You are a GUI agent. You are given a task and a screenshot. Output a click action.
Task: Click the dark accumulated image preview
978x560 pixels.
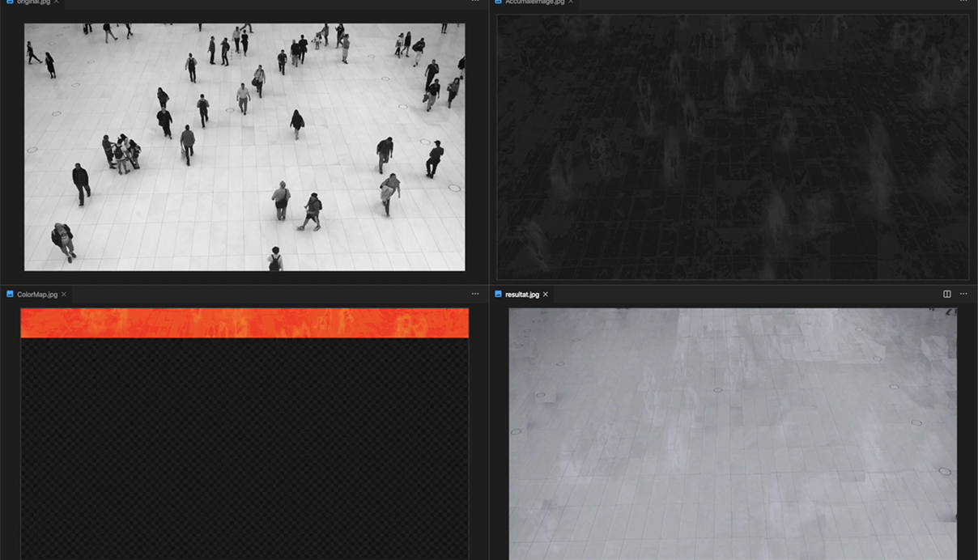click(733, 147)
